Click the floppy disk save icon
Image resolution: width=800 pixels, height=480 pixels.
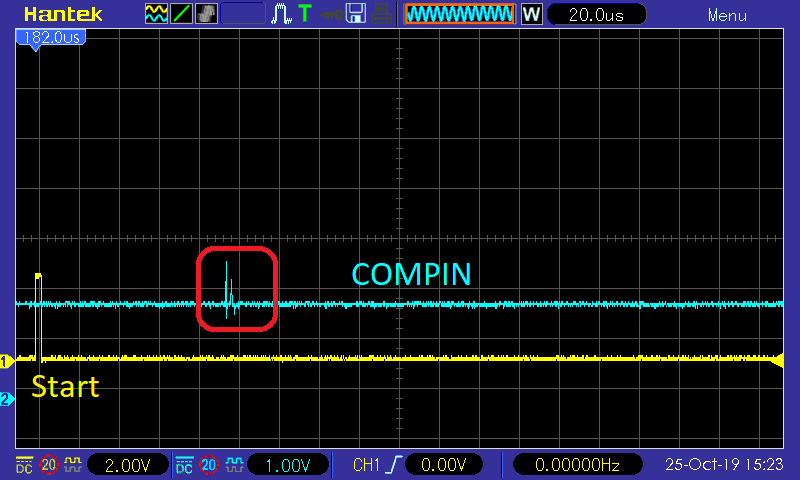coord(356,14)
